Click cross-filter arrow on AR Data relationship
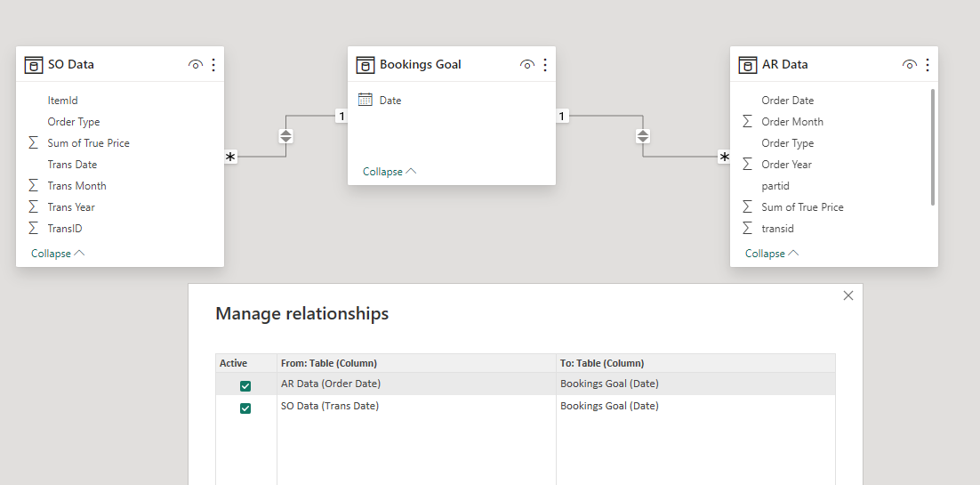The image size is (980, 485). (x=642, y=136)
